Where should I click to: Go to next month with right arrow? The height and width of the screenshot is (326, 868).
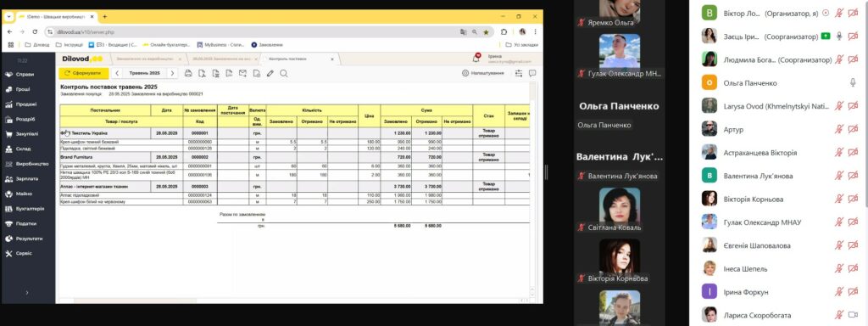(x=172, y=73)
